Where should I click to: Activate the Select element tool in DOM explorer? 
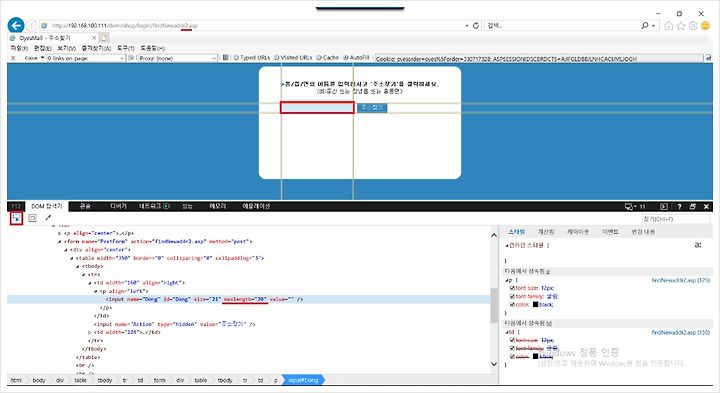pyautogui.click(x=17, y=218)
